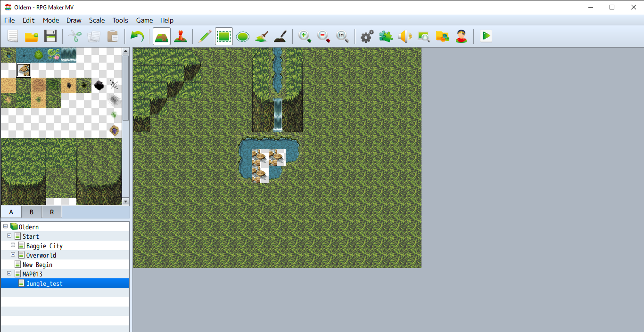Select the Start map
The image size is (644, 332).
[31, 236]
